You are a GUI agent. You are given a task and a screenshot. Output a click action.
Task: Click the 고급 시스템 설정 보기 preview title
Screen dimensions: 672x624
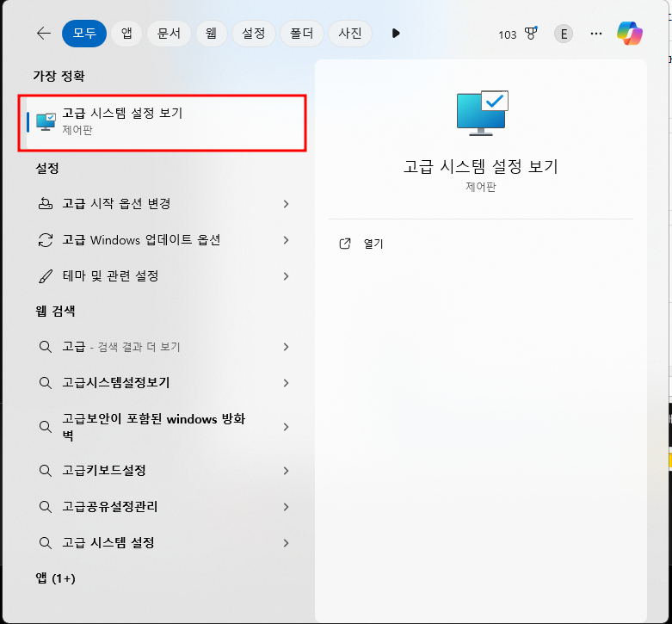pos(481,166)
